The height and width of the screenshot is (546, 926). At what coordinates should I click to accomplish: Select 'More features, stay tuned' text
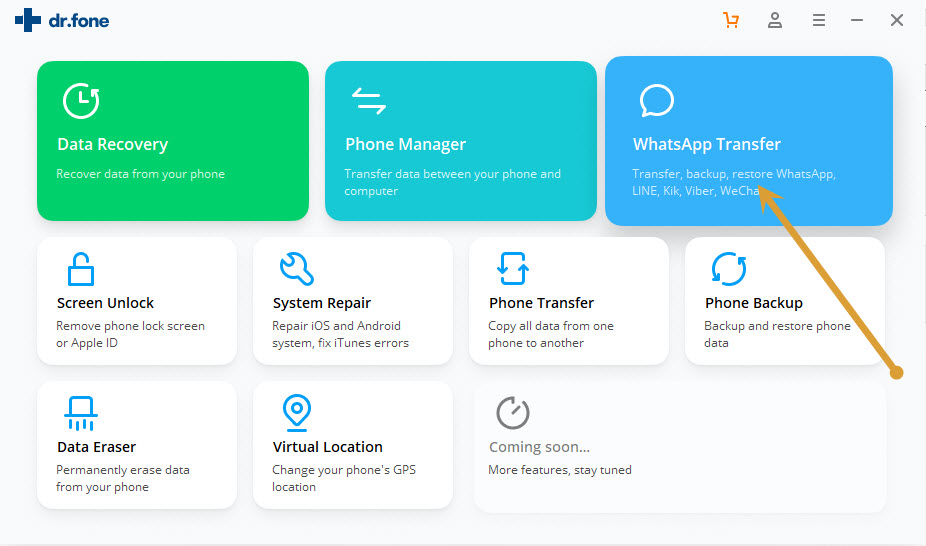pyautogui.click(x=560, y=470)
